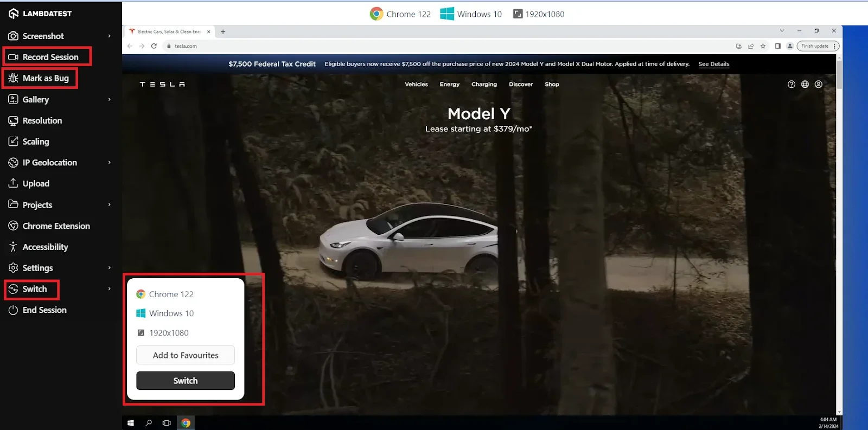Click the bug icon beside Mark as Bug

pyautogui.click(x=14, y=78)
